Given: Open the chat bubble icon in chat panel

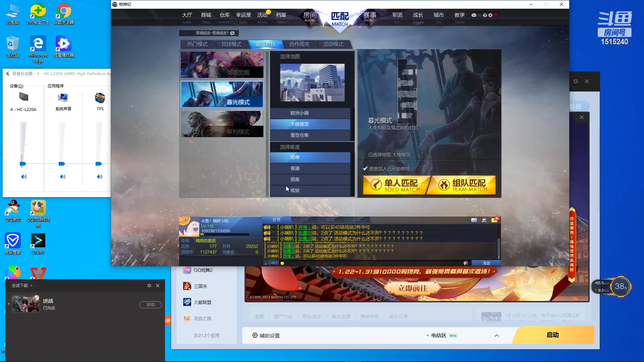Looking at the screenshot, I should point(474,220).
